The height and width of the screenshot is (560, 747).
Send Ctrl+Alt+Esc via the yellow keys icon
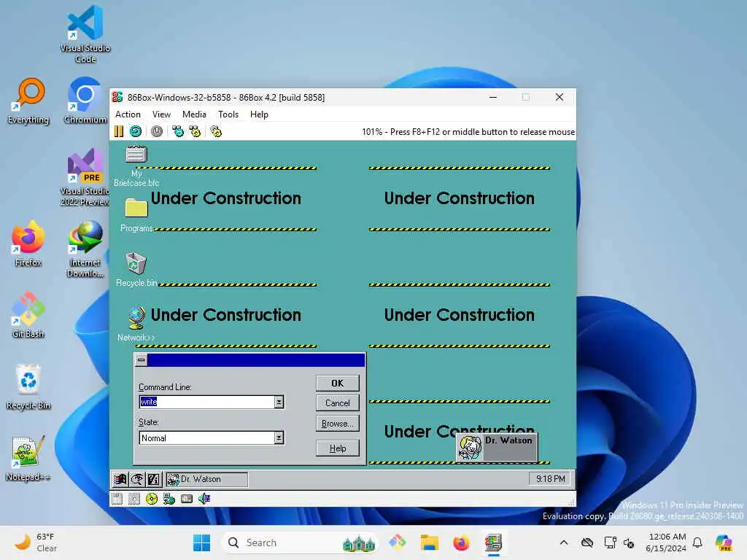pos(195,131)
